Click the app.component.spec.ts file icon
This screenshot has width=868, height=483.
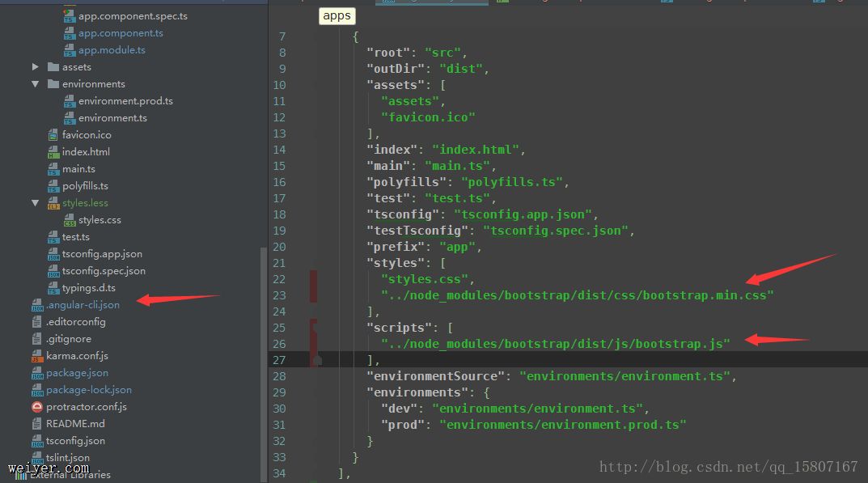tap(70, 16)
